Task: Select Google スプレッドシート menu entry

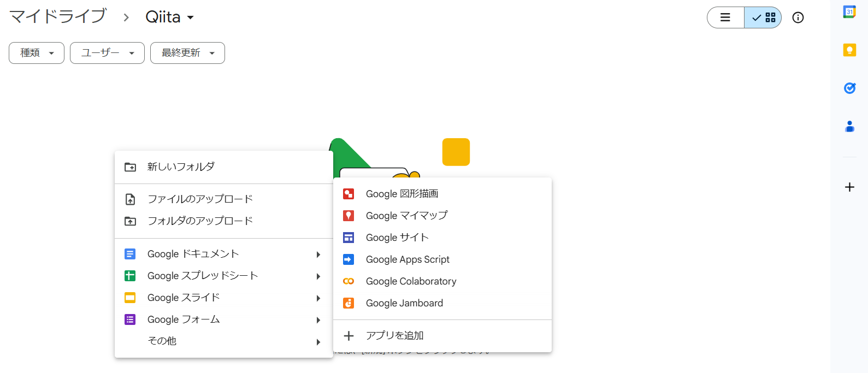Action: click(224, 276)
